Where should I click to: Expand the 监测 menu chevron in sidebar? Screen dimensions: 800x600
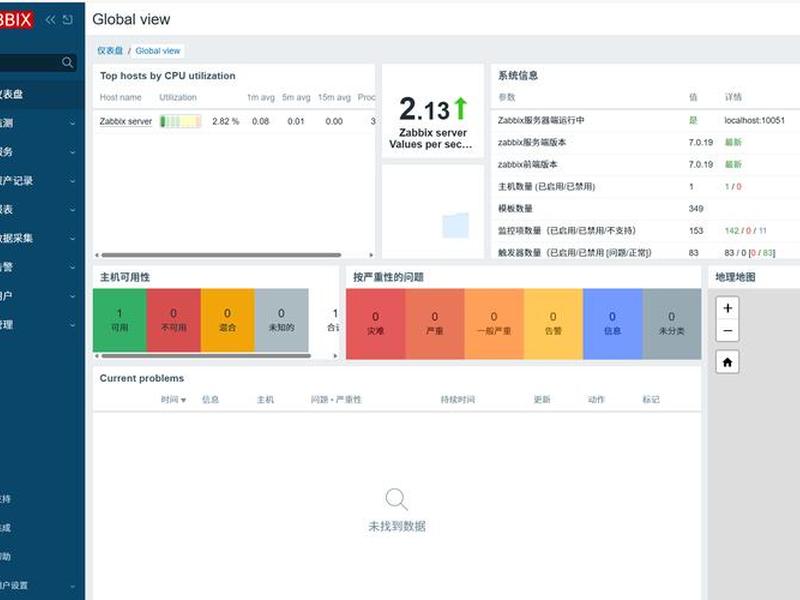coord(72,123)
